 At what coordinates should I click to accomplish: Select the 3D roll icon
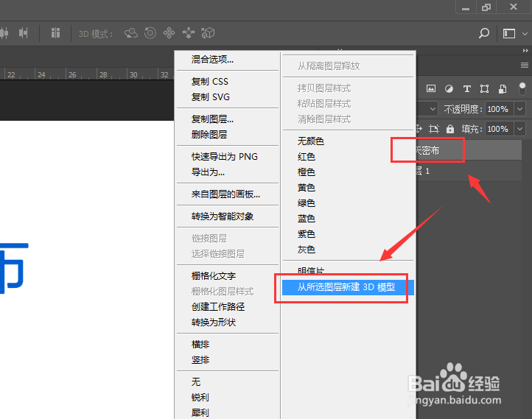(150, 33)
